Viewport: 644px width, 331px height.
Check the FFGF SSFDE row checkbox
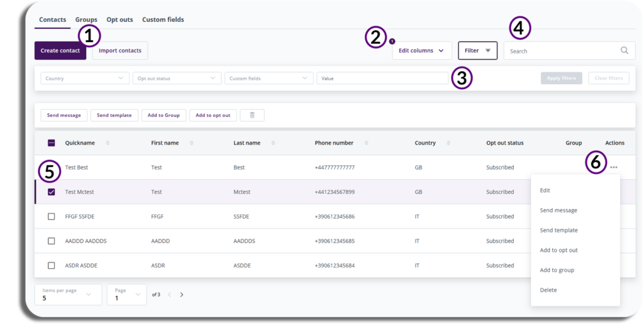pyautogui.click(x=52, y=216)
